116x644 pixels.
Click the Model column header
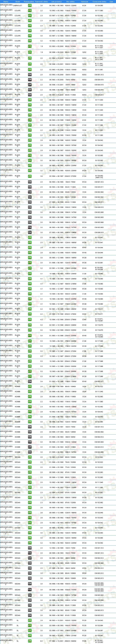[18, 1]
